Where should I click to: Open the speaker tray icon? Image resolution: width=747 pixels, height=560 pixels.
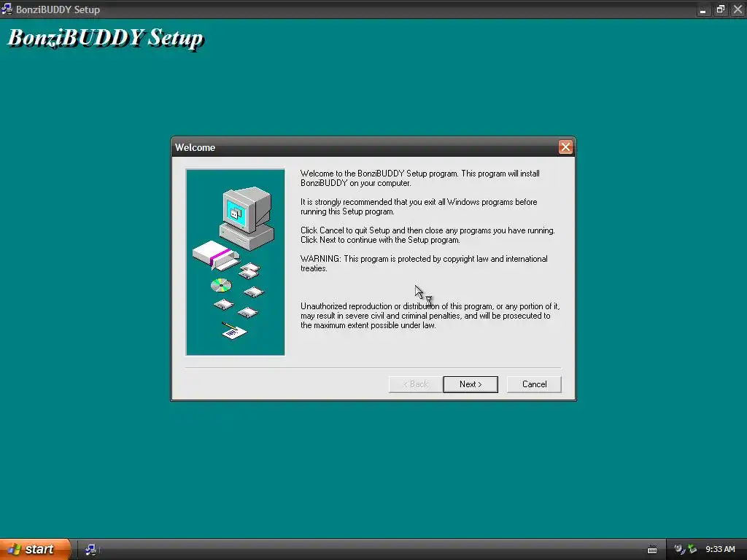coord(679,549)
